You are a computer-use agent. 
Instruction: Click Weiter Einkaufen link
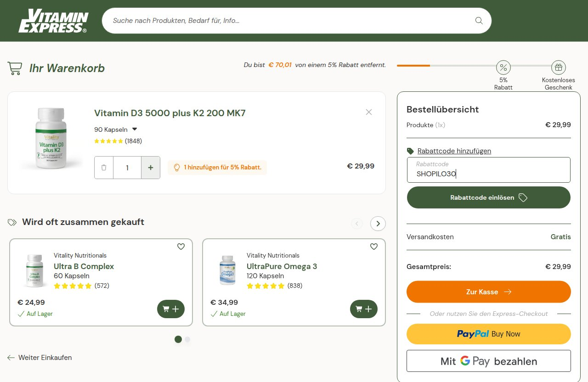pos(40,358)
